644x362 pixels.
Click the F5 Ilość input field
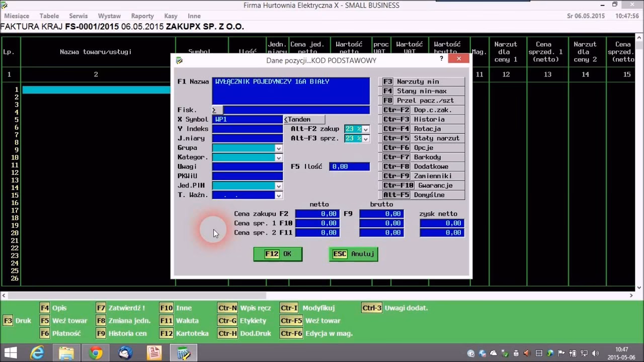pyautogui.click(x=349, y=167)
